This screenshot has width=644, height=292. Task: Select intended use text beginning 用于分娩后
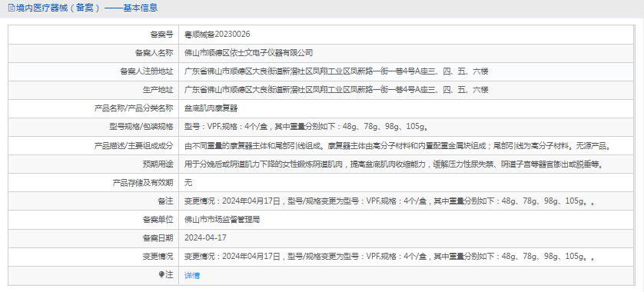point(394,164)
